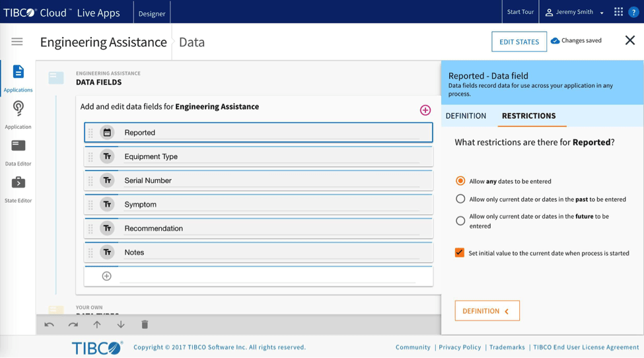Redo the last change
Image resolution: width=644 pixels, height=358 pixels.
pos(73,325)
